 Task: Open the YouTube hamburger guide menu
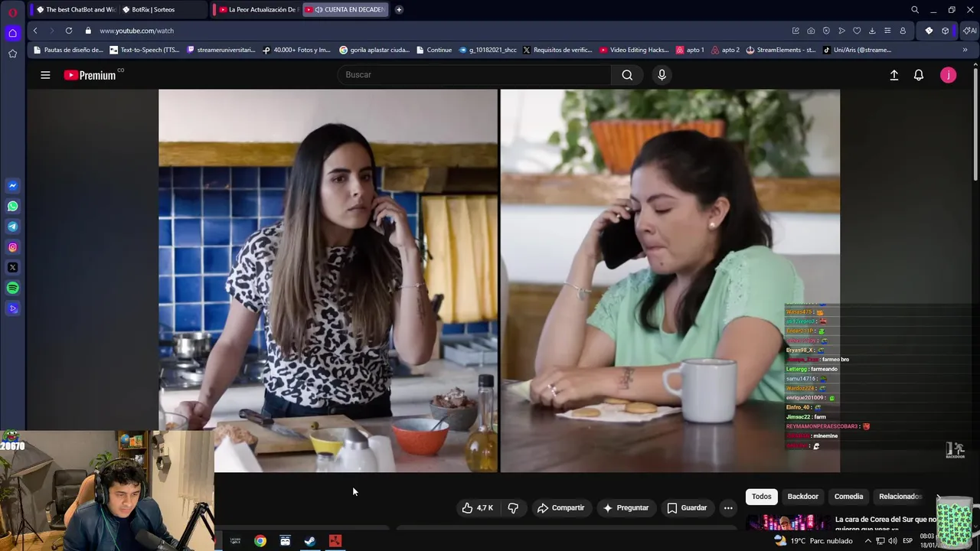[x=45, y=75]
